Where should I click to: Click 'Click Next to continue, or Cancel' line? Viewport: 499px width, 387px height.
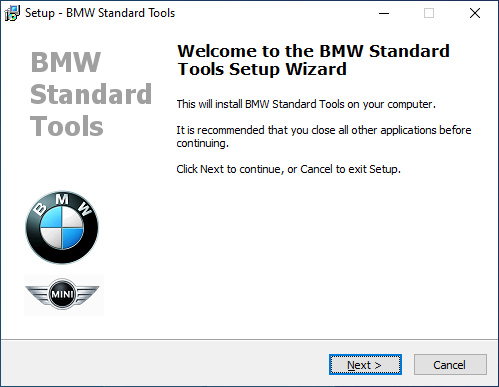click(288, 169)
